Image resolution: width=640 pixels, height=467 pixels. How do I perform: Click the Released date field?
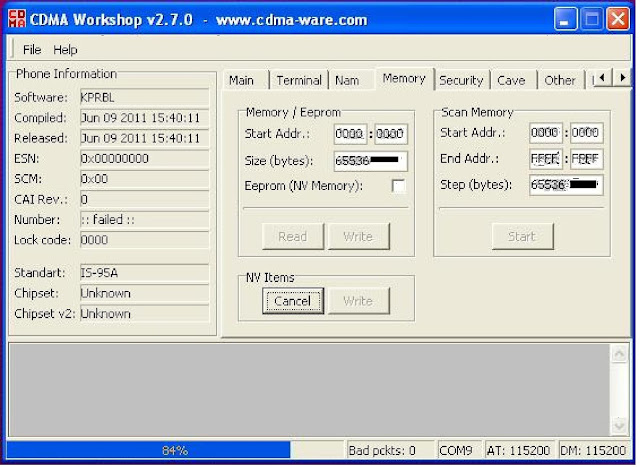tap(144, 138)
